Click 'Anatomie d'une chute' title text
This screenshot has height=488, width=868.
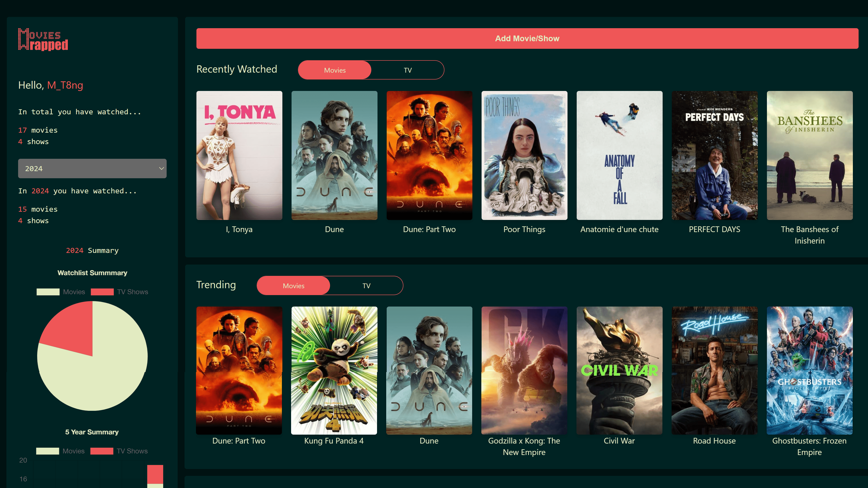[x=619, y=229]
